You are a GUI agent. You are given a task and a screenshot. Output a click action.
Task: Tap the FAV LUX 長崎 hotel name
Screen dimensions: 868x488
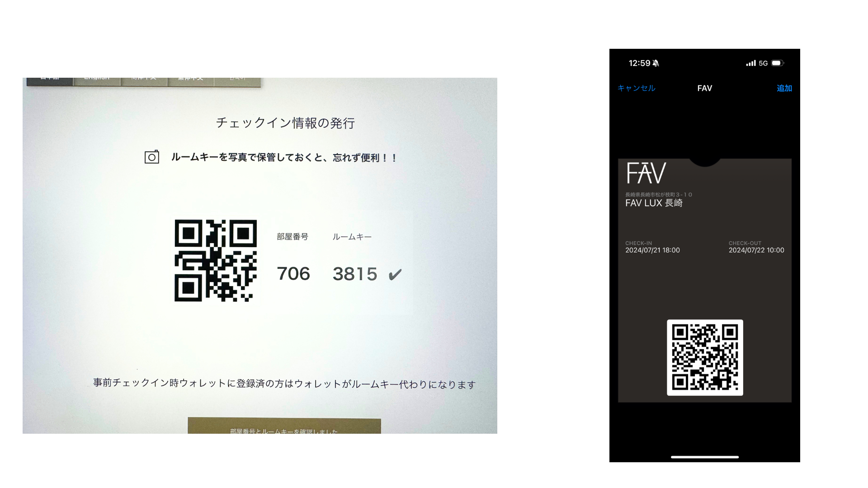click(654, 203)
